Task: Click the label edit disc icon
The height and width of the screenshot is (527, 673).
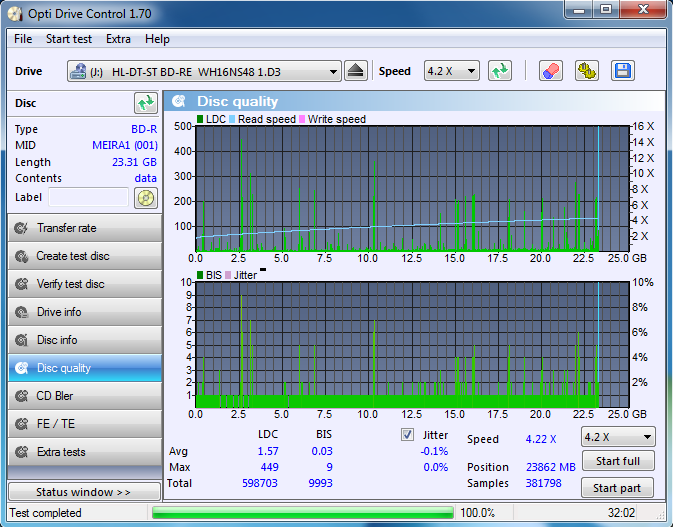Action: [146, 198]
